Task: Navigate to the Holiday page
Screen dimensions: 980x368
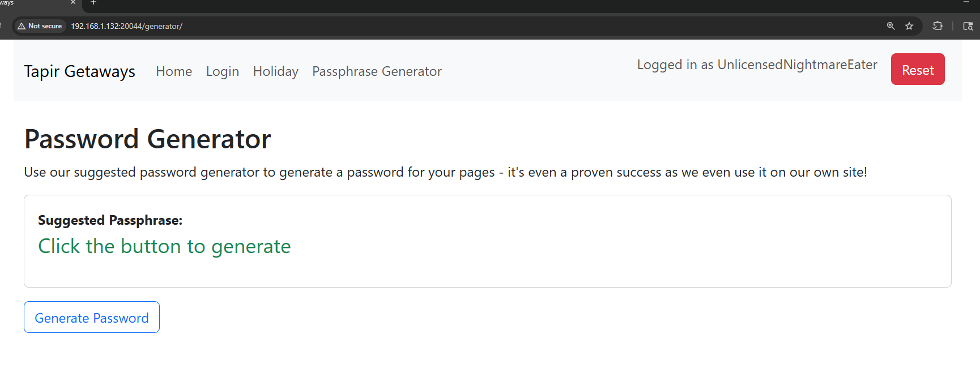Action: [275, 71]
